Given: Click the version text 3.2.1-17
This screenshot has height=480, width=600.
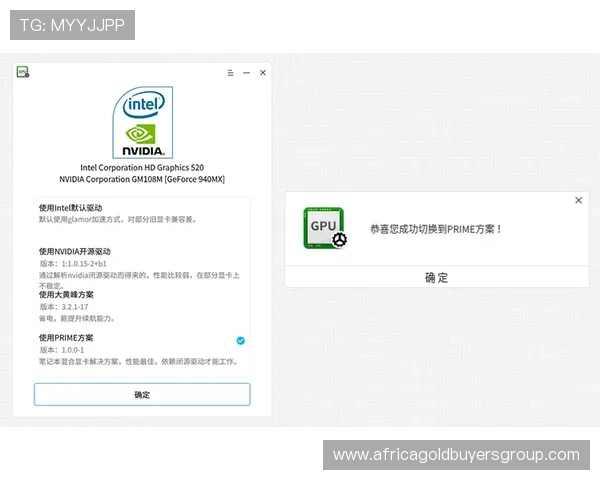Looking at the screenshot, I should tap(75, 307).
